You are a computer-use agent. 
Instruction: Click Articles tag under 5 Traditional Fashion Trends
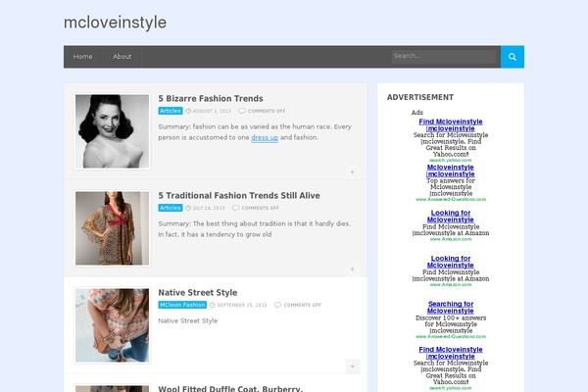tap(171, 208)
